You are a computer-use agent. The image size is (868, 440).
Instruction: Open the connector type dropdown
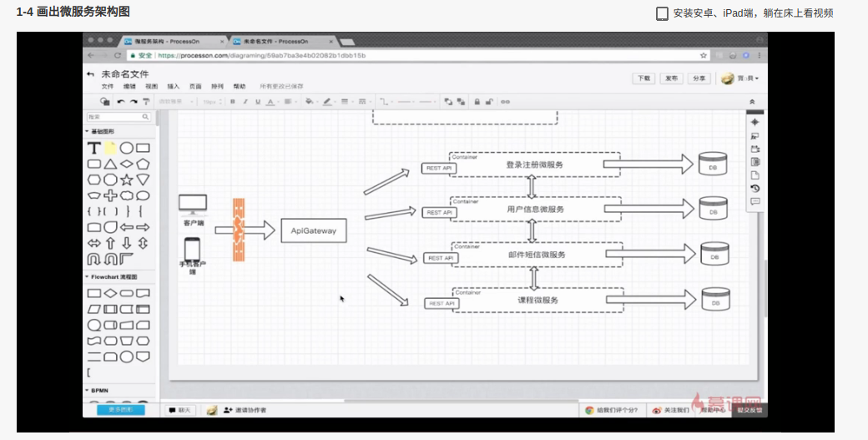[386, 102]
